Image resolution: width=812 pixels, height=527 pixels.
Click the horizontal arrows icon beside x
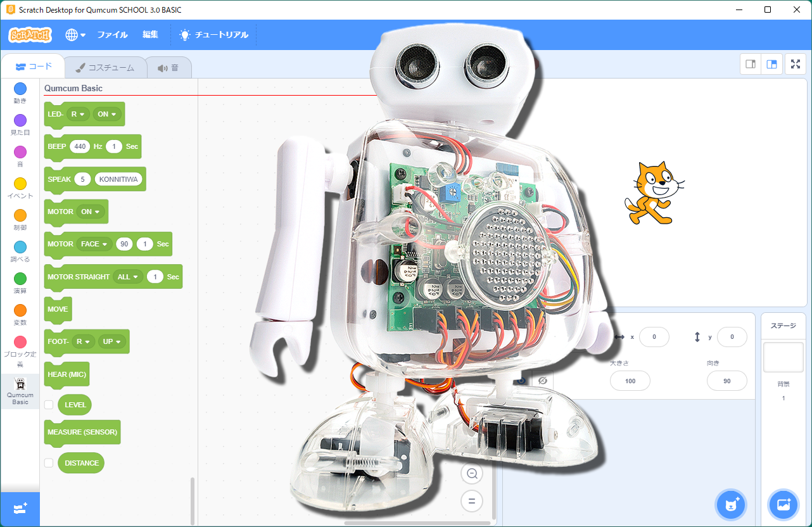619,337
